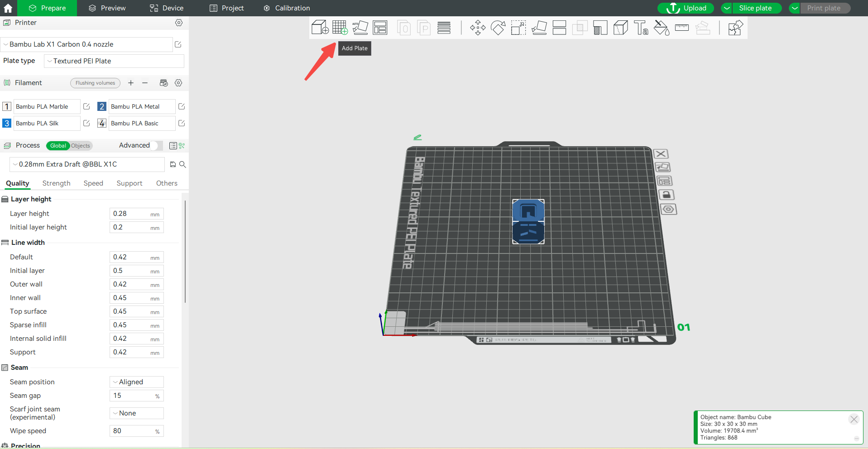The image size is (868, 449).
Task: Open the dropdown arrow beside Print plate
Action: (795, 8)
